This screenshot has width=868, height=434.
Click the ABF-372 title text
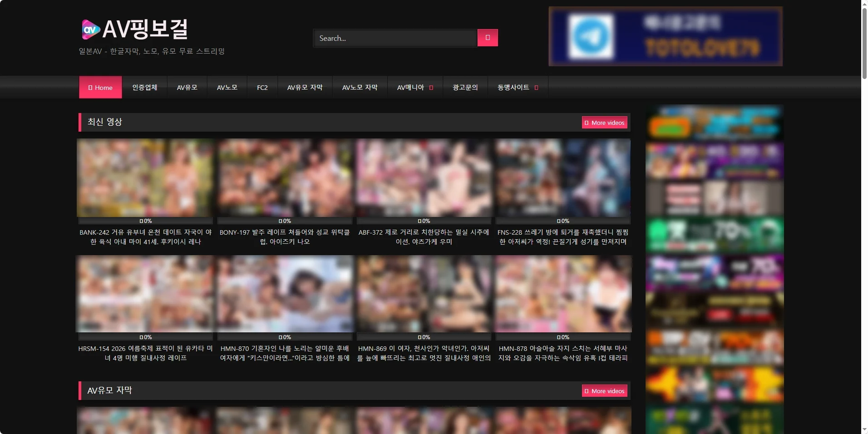(x=424, y=237)
